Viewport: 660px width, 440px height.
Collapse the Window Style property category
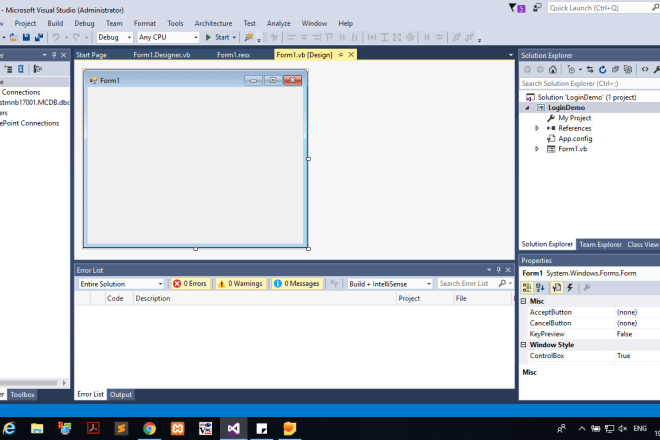click(x=524, y=345)
